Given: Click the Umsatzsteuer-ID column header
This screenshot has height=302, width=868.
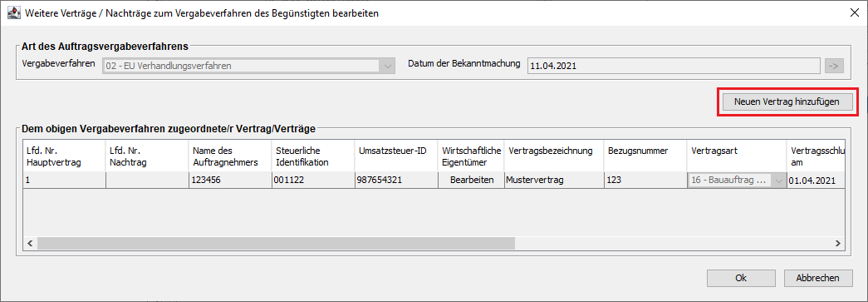Looking at the screenshot, I should coord(396,156).
